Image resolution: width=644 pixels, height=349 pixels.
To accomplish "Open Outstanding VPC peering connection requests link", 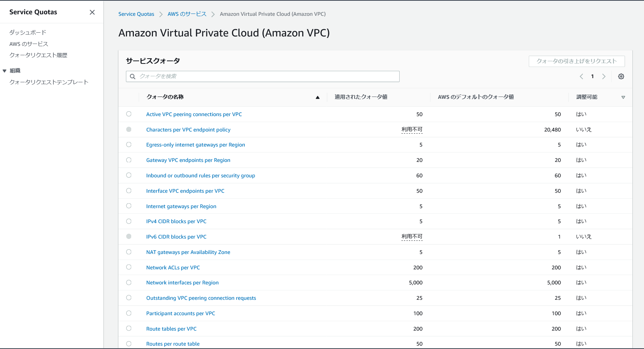I will tap(201, 298).
